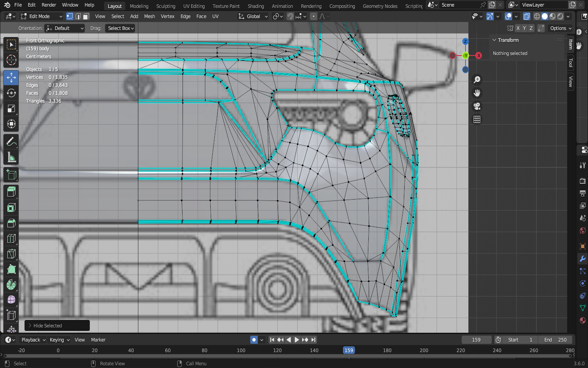The width and height of the screenshot is (588, 368).
Task: Switch to rendered viewport shading
Action: point(560,16)
